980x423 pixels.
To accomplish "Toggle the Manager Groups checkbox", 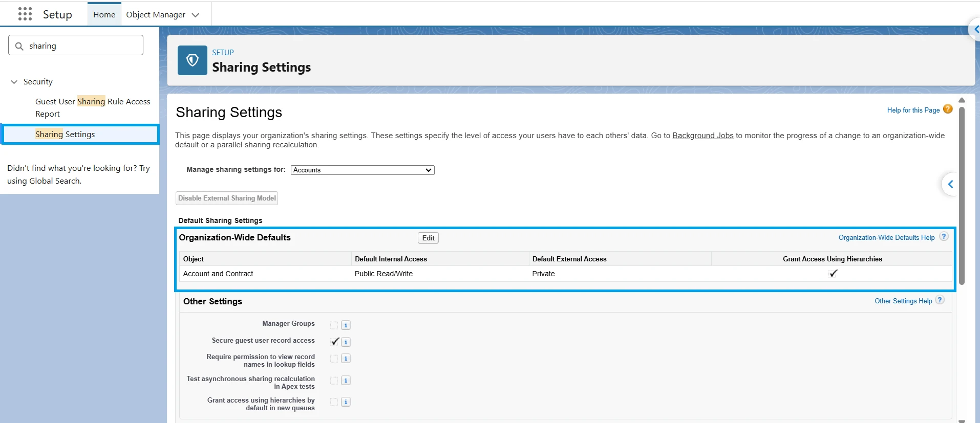I will point(334,325).
